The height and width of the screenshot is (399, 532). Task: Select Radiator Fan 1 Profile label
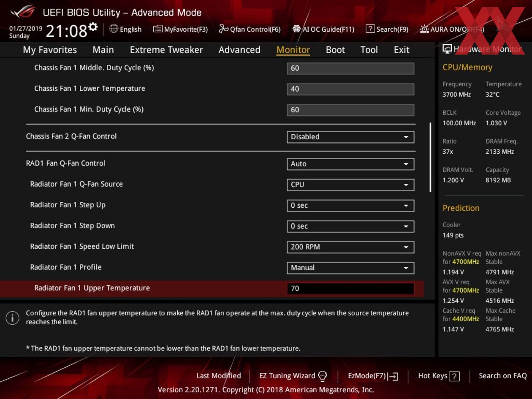pos(66,267)
